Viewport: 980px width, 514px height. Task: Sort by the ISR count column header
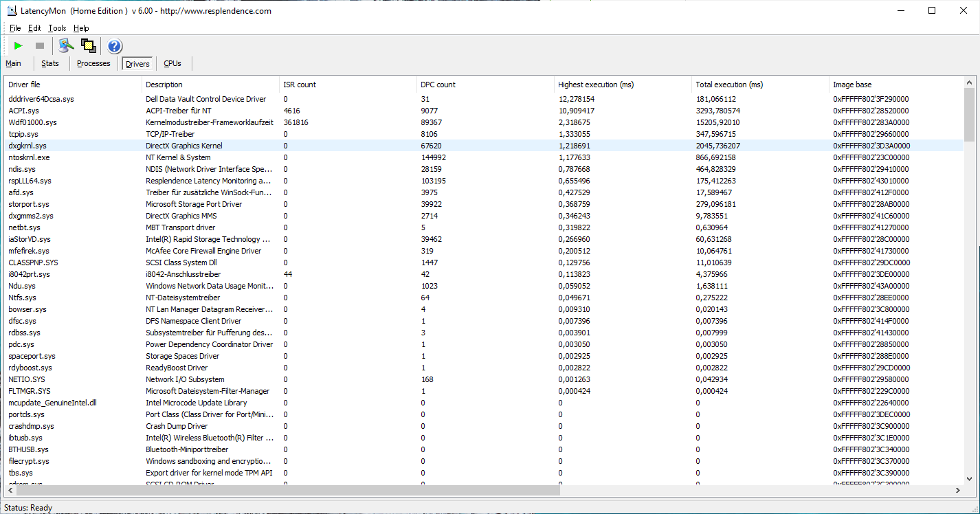348,85
